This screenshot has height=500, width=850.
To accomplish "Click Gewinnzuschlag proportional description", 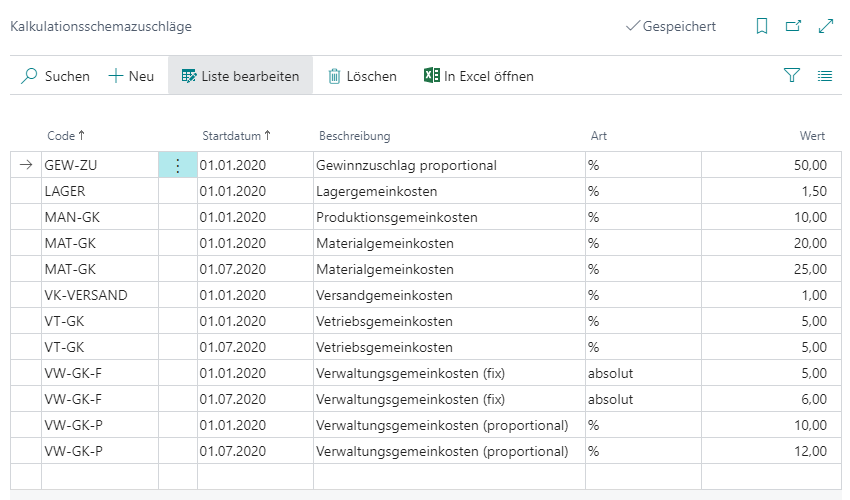I will [x=449, y=165].
